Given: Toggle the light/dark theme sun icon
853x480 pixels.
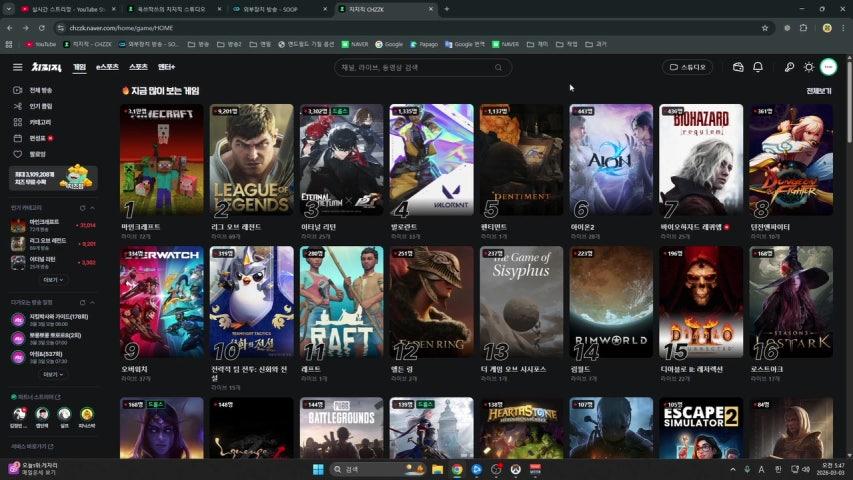Looking at the screenshot, I should point(809,67).
